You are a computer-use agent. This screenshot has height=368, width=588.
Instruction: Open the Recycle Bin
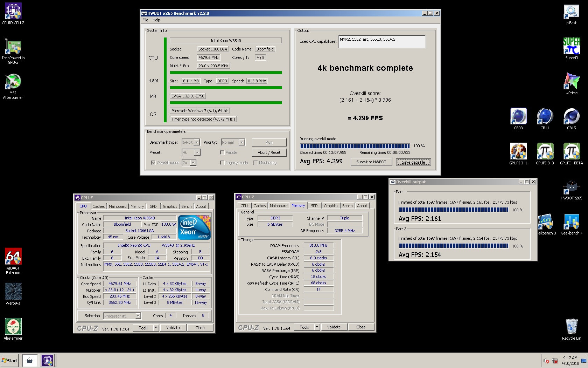(x=572, y=329)
